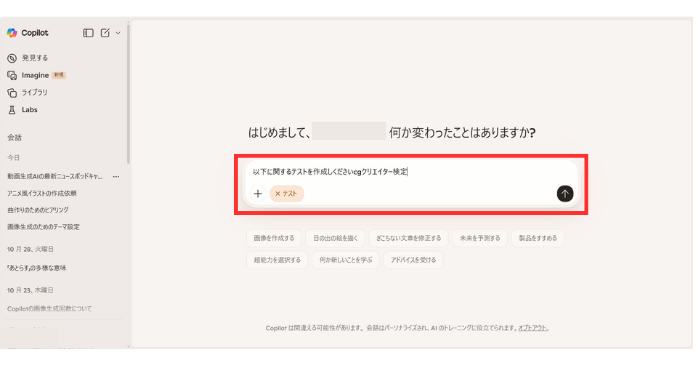Screen dimensions: 698x365
Task: Start a new chat with the compose icon
Action: pyautogui.click(x=105, y=33)
